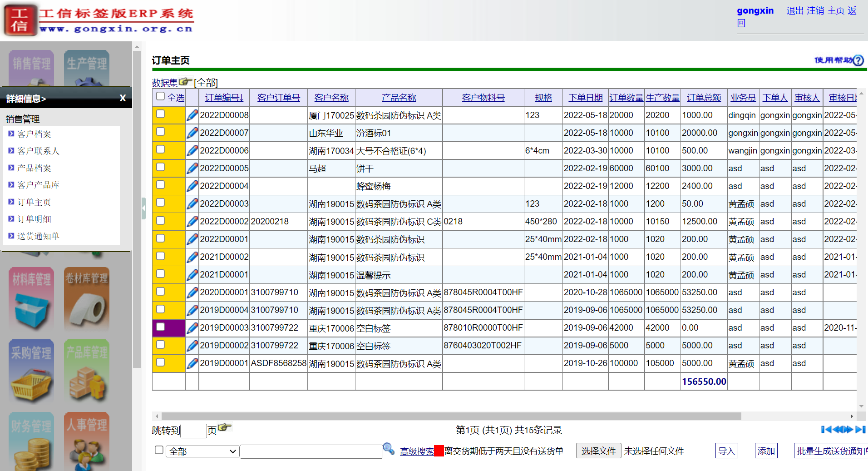Click inside the page number input box
868x471 pixels.
tap(193, 431)
